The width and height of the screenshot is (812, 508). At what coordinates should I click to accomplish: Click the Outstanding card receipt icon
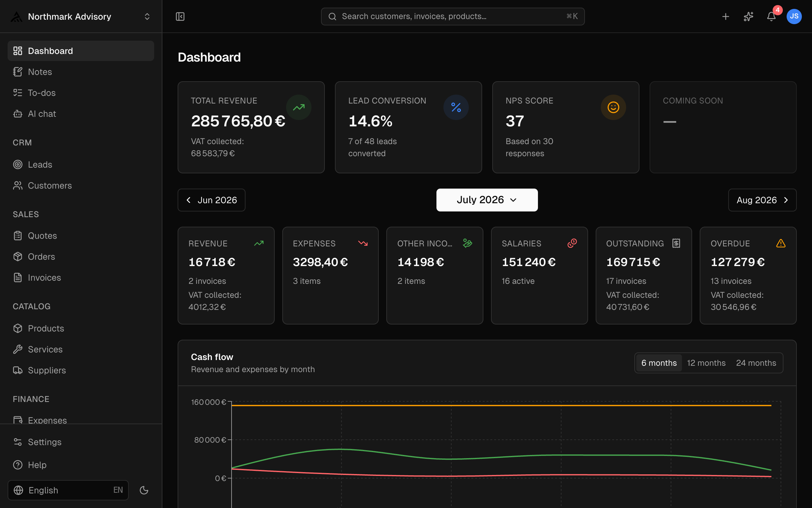pyautogui.click(x=676, y=243)
